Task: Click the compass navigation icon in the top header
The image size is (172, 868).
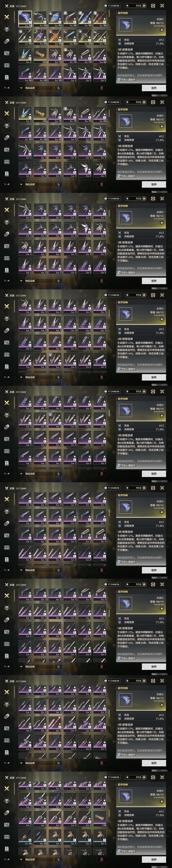Action: tap(153, 6)
